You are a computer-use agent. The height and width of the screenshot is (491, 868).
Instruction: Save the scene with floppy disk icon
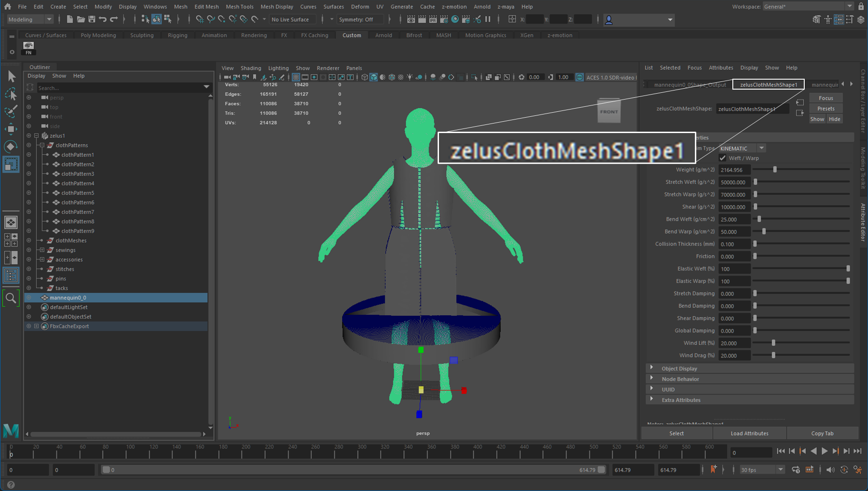tap(92, 19)
